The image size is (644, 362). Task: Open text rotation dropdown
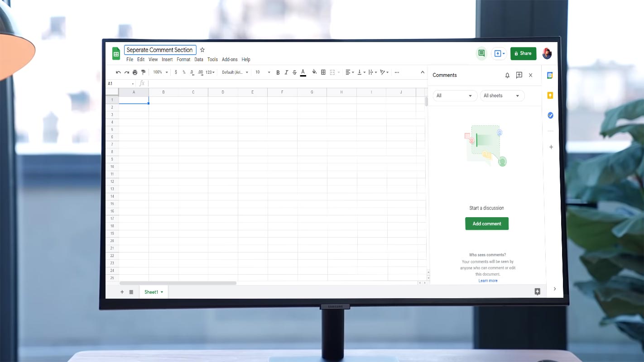[x=384, y=72]
